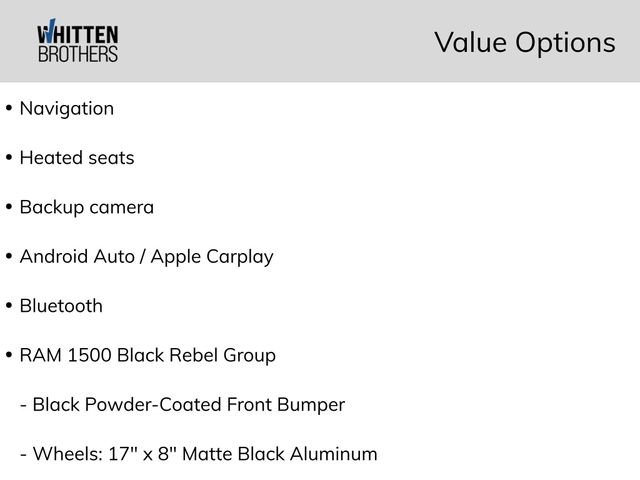Click RAM 1500 Black Rebel Group text
Image resolution: width=640 pixels, height=480 pixels.
pyautogui.click(x=148, y=355)
